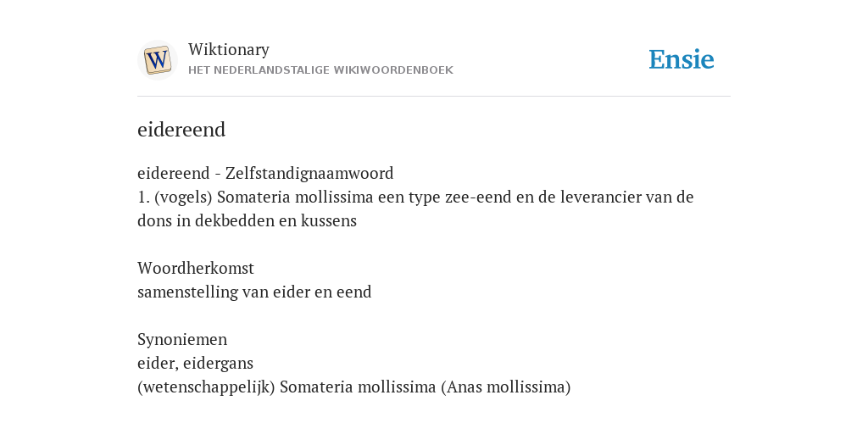Click the (wetenschappelijk) label
Image resolution: width=868 pixels, height=434 pixels.
point(206,387)
